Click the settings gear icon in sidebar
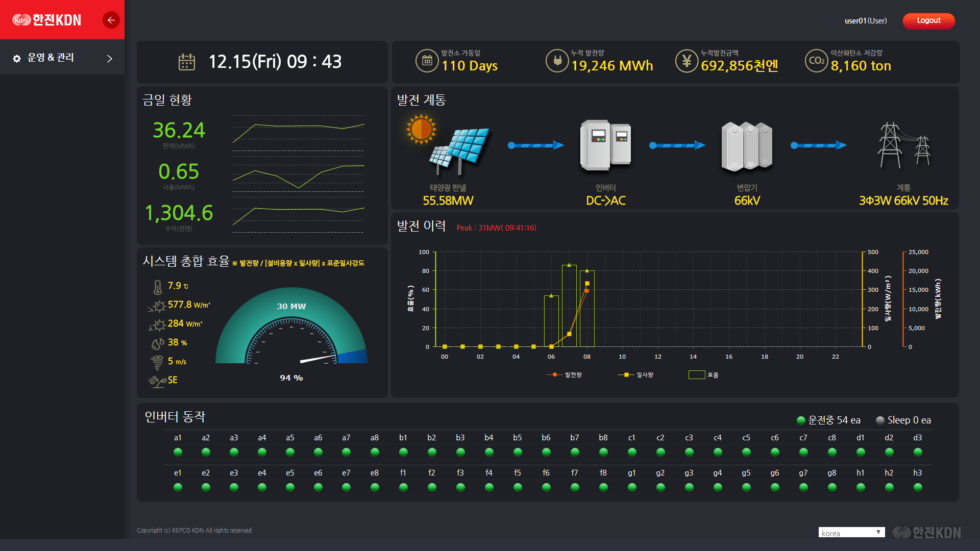Viewport: 980px width, 551px height. click(17, 58)
